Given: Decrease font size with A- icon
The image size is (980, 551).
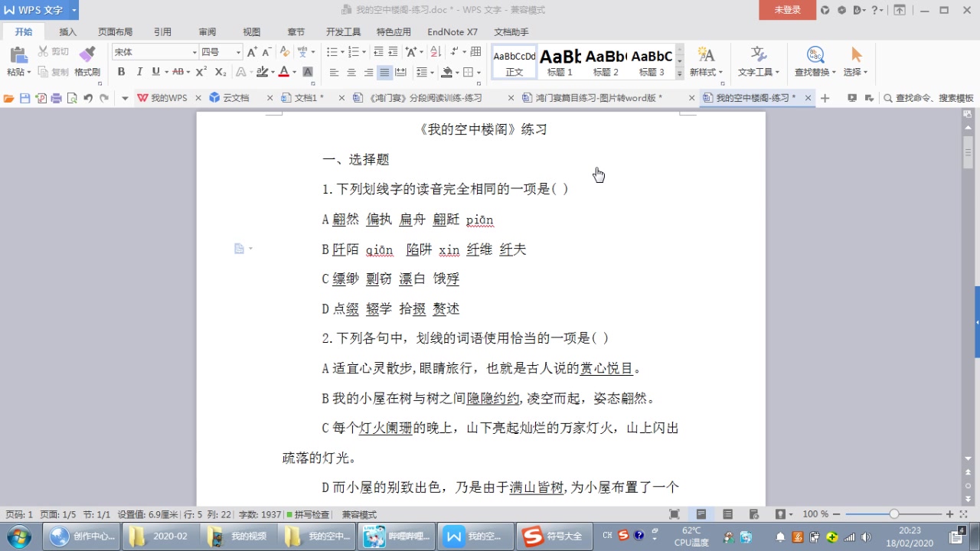Looking at the screenshot, I should [x=267, y=52].
